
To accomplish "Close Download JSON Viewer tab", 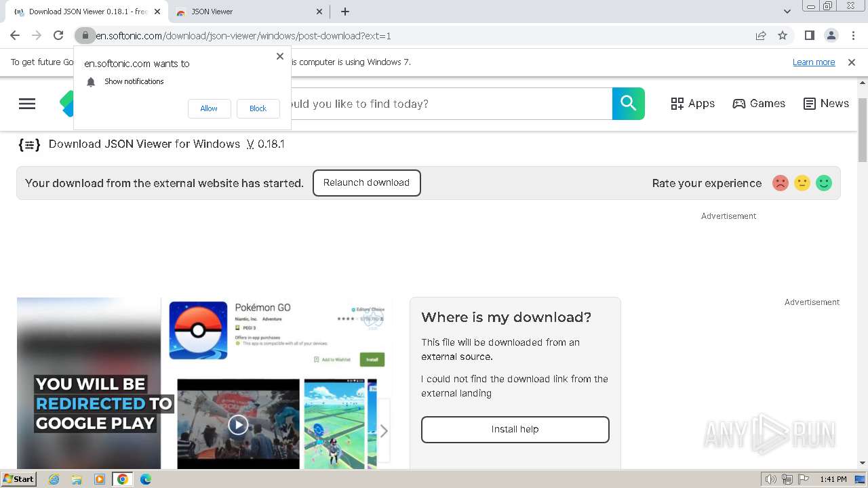I will pos(157,12).
